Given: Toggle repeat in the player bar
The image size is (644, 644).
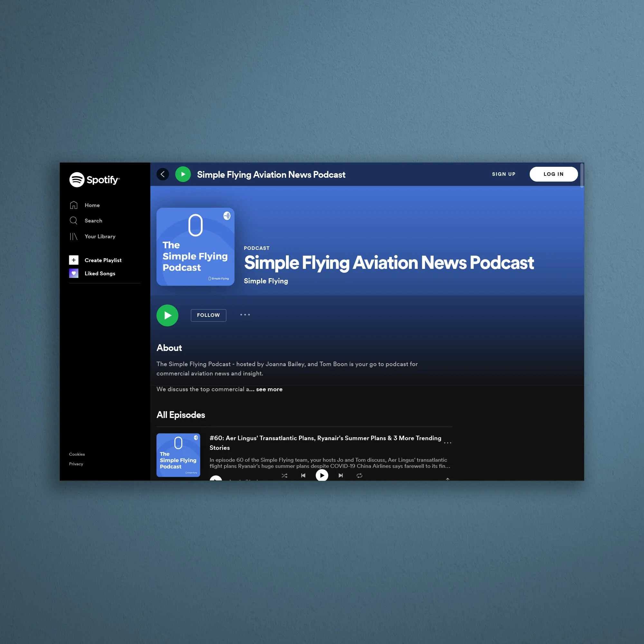Looking at the screenshot, I should pos(359,476).
